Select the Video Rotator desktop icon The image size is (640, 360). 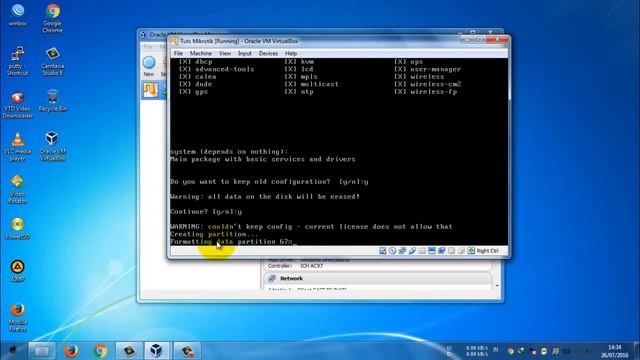pyautogui.click(x=18, y=189)
